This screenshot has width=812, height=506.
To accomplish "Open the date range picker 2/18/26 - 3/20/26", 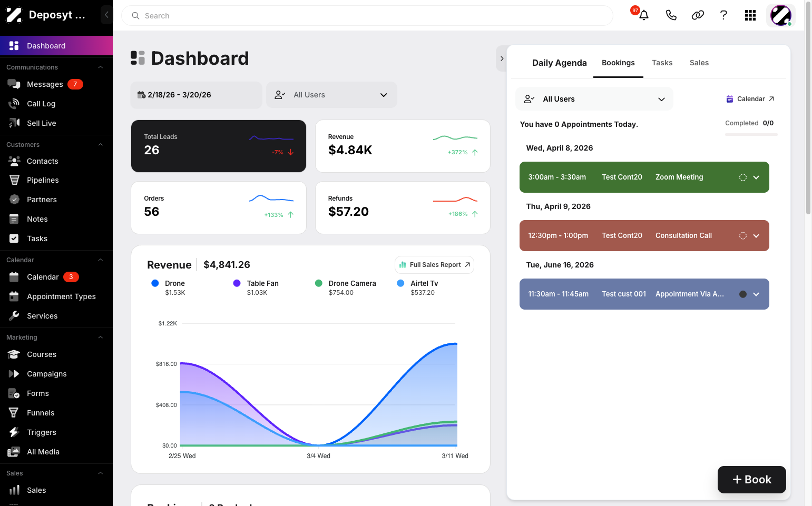I will pyautogui.click(x=196, y=95).
